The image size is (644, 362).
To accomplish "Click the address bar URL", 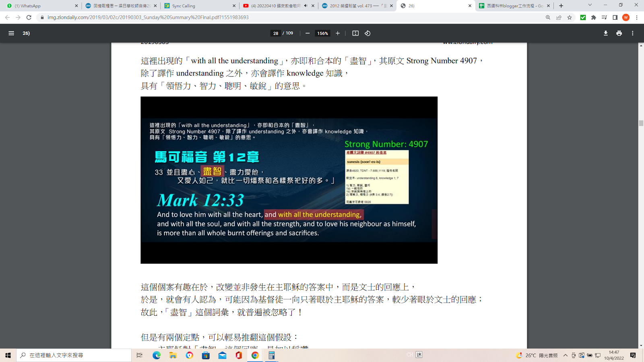I will pos(148,17).
